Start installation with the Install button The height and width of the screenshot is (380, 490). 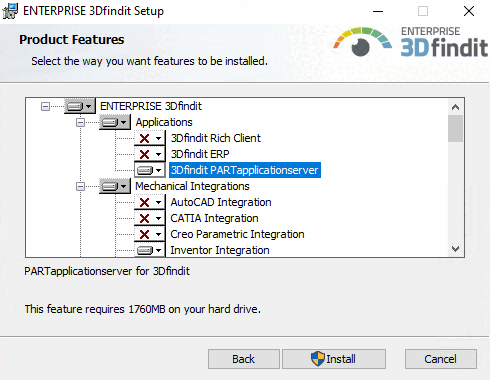click(x=334, y=359)
